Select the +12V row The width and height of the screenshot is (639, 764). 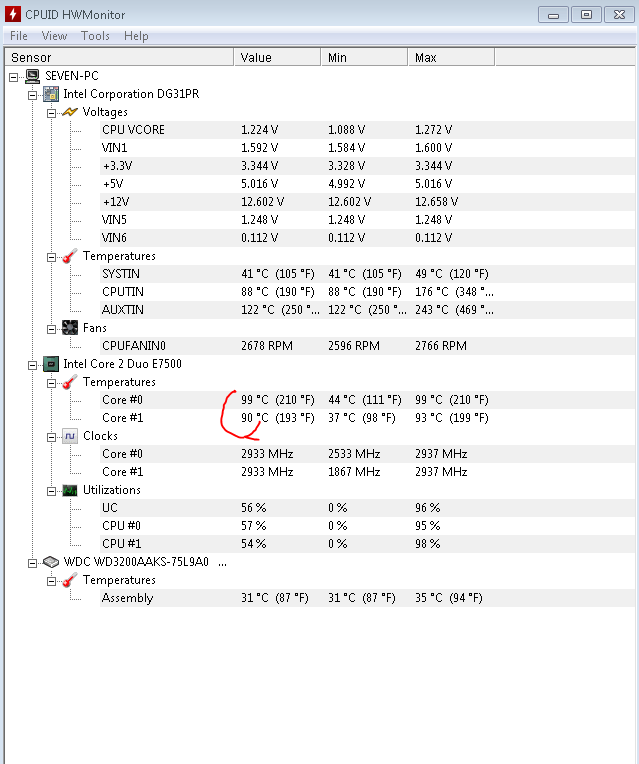click(368, 202)
